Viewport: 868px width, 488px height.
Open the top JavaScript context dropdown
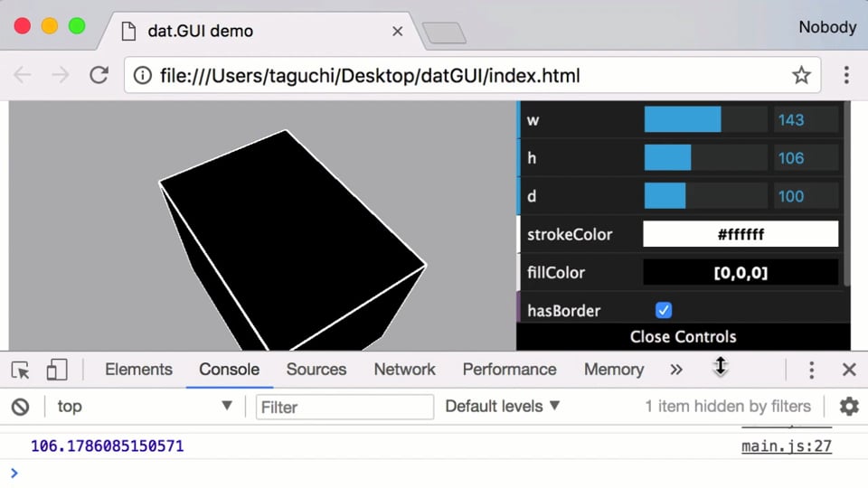pos(145,407)
